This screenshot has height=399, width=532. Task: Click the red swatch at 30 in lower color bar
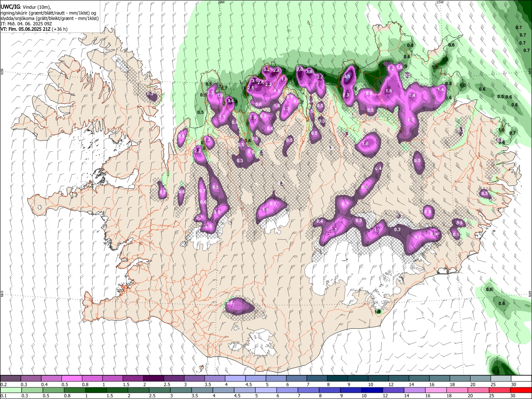(x=521, y=390)
